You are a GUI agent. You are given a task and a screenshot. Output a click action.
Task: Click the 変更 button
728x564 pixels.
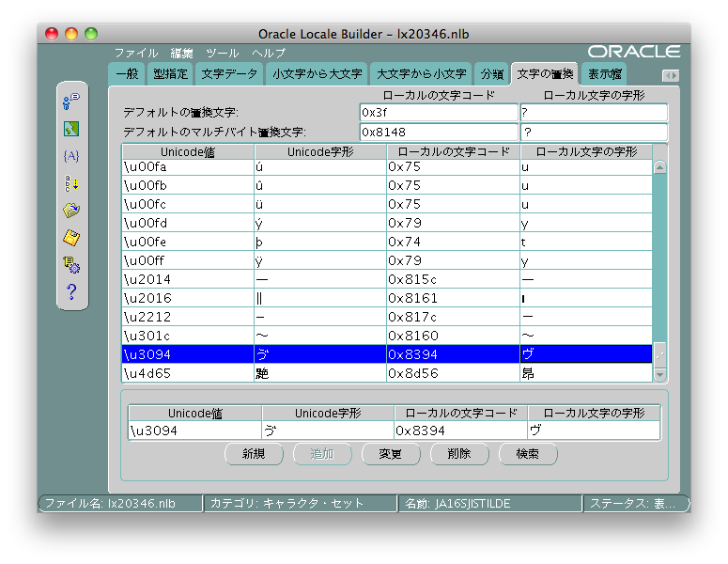tap(391, 454)
